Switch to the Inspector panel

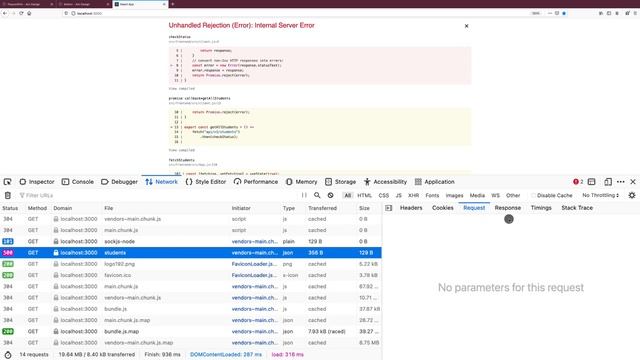(x=37, y=182)
